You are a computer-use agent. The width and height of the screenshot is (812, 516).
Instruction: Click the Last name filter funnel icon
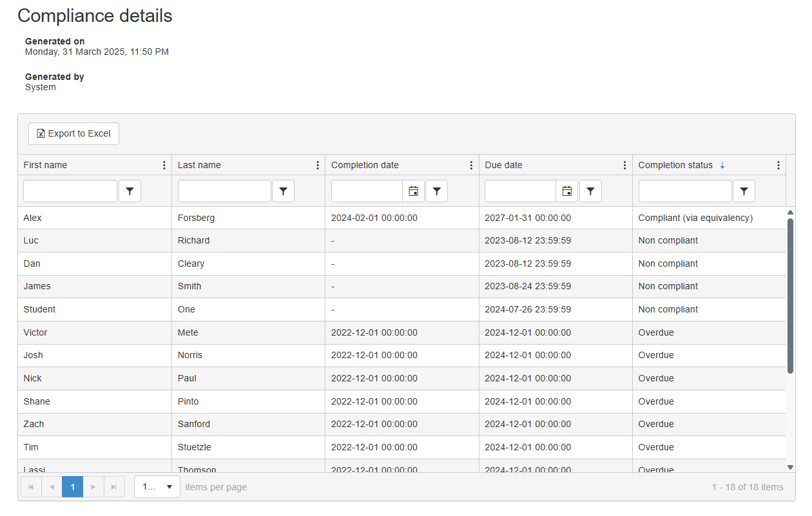[x=283, y=191]
